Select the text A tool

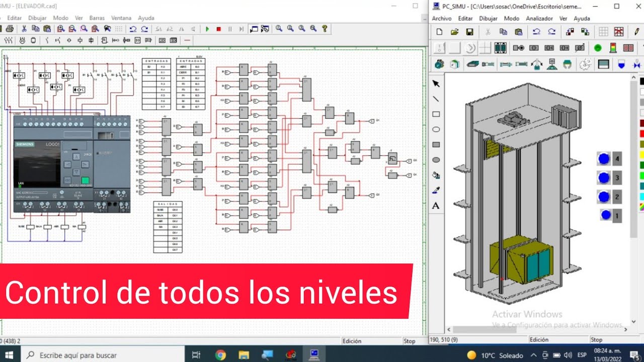(436, 206)
